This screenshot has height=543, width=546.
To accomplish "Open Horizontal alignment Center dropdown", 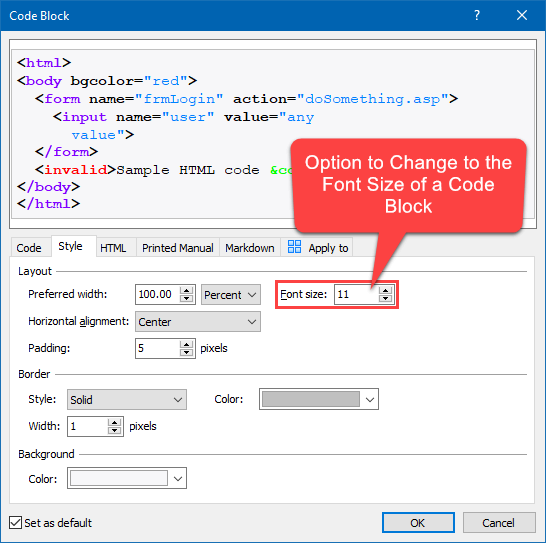I will pyautogui.click(x=198, y=321).
